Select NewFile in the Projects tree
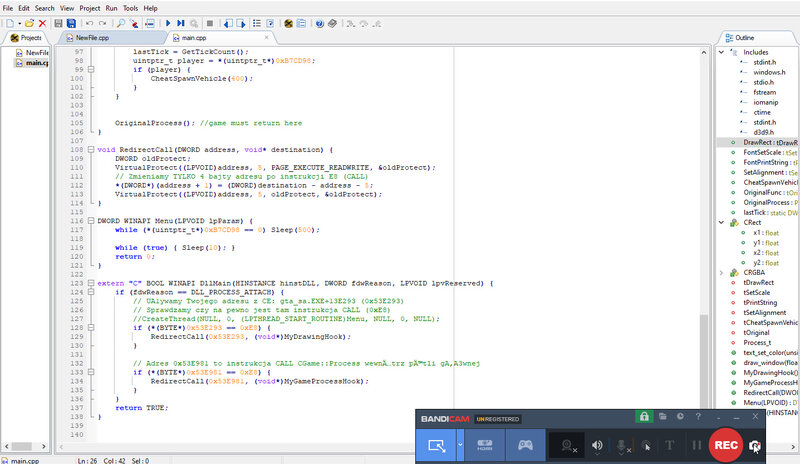The height and width of the screenshot is (464, 800). click(x=33, y=53)
